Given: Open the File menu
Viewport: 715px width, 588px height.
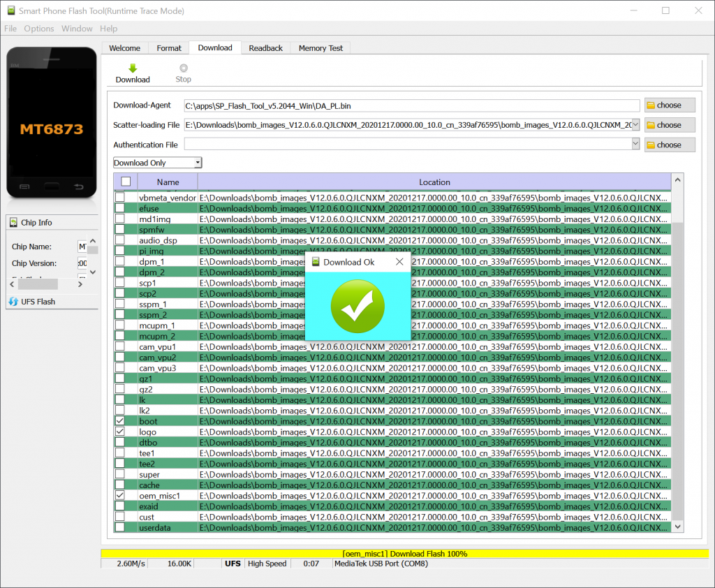Looking at the screenshot, I should (10, 29).
